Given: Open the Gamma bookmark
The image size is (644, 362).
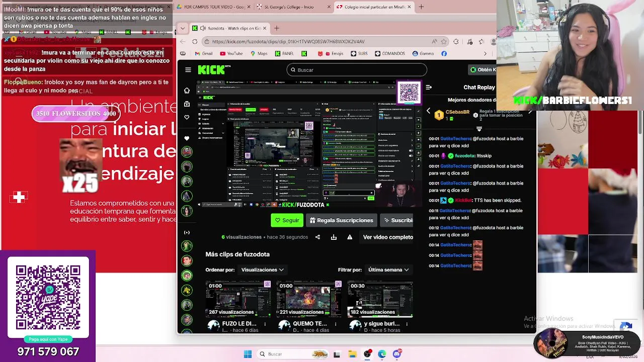Looking at the screenshot, I should (423, 53).
